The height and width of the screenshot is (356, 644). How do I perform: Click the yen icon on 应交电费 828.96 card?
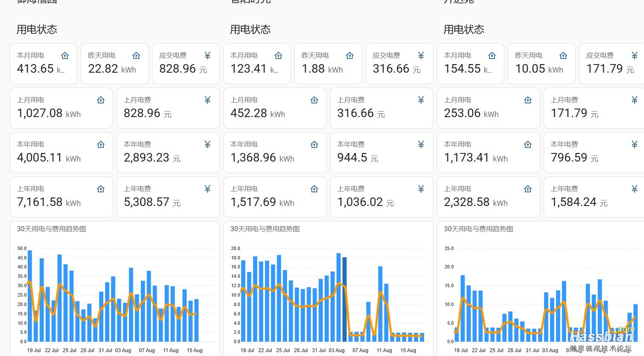(208, 56)
